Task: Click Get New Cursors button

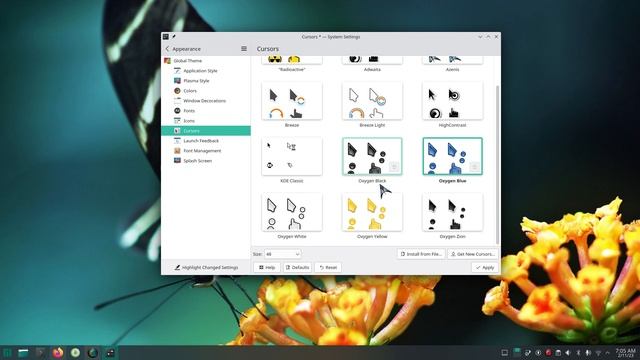Action: click(473, 254)
